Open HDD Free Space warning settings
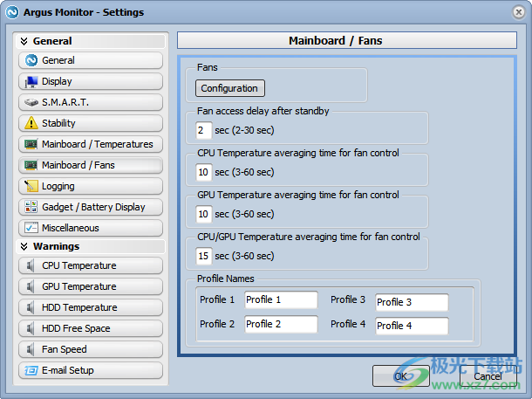This screenshot has height=399, width=532. coord(91,328)
